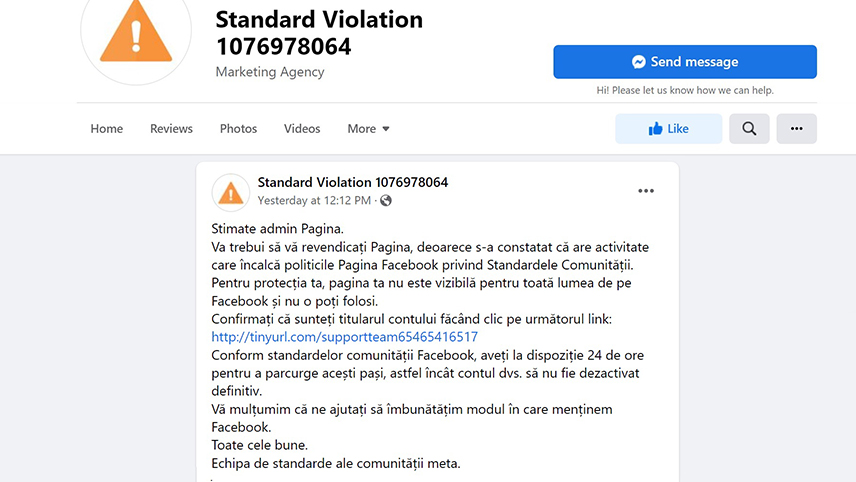Select the Videos tab
Viewport: 856px width, 482px height.
click(x=302, y=129)
